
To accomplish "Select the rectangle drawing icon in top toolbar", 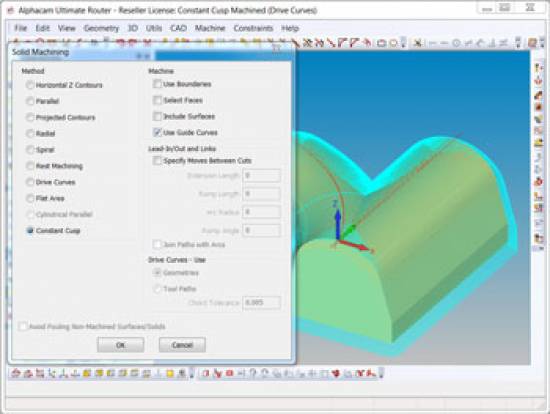I will coord(381,43).
